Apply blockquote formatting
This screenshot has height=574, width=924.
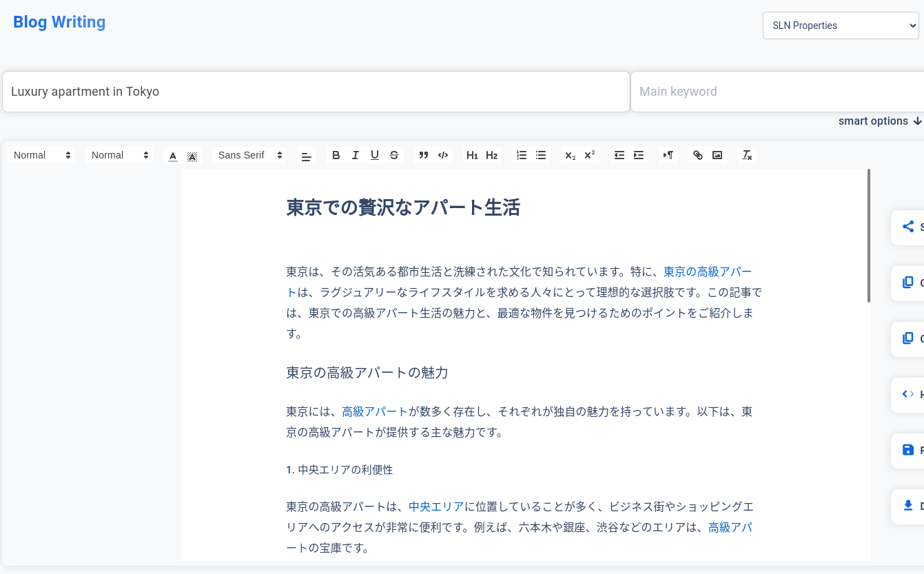[x=424, y=155]
